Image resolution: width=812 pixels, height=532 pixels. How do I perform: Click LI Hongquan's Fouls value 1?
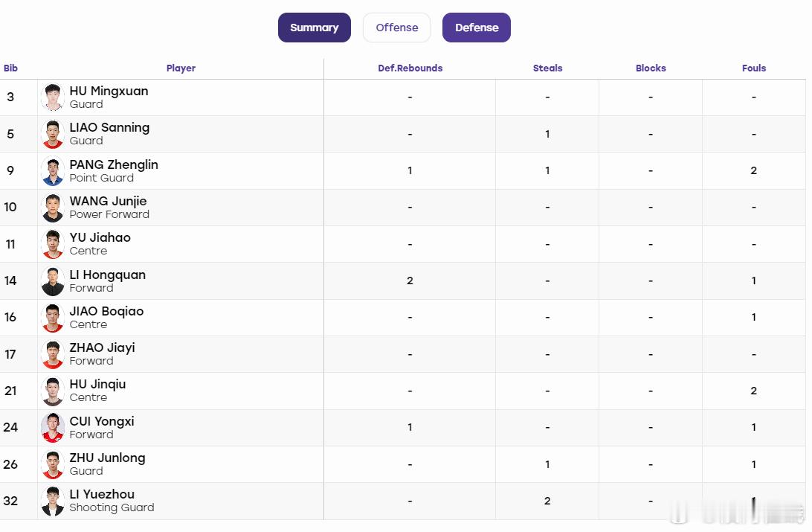pyautogui.click(x=753, y=281)
